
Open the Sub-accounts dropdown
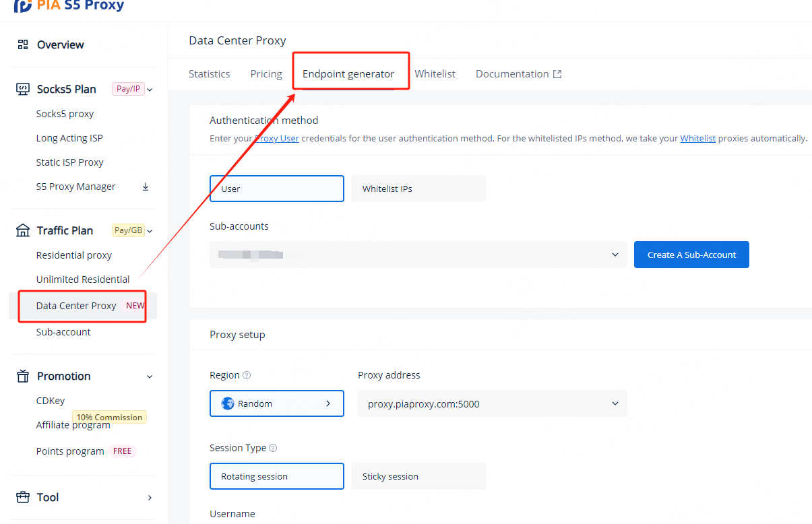(418, 255)
